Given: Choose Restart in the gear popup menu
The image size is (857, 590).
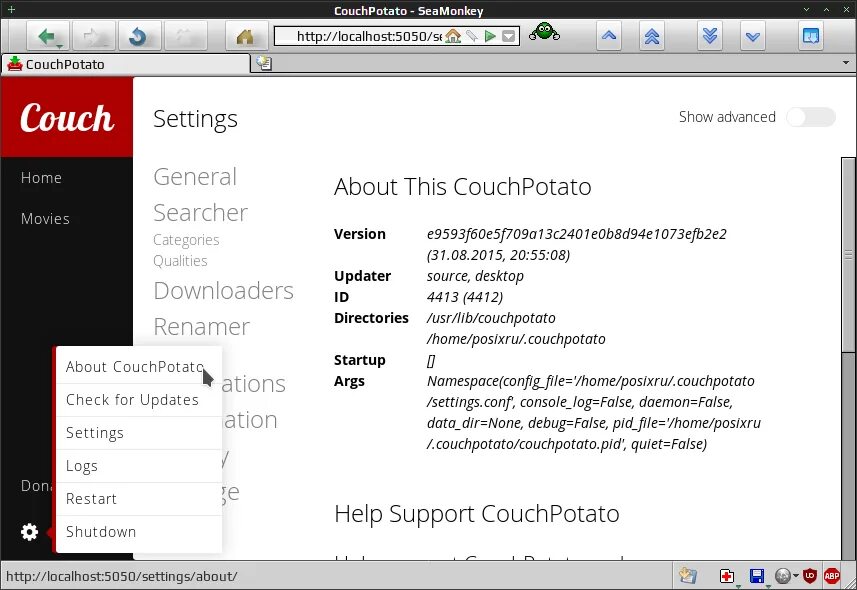Looking at the screenshot, I should tap(139, 499).
